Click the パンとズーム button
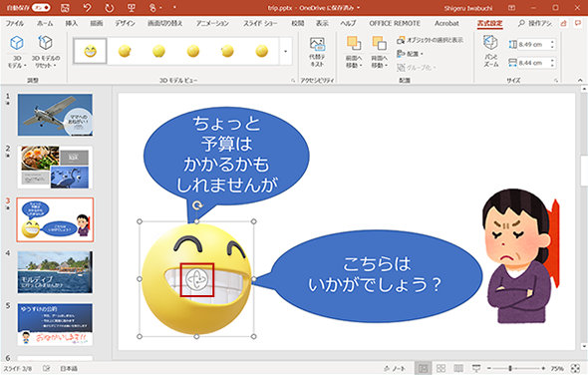Viewport: 588px width, 375px height. tap(490, 51)
